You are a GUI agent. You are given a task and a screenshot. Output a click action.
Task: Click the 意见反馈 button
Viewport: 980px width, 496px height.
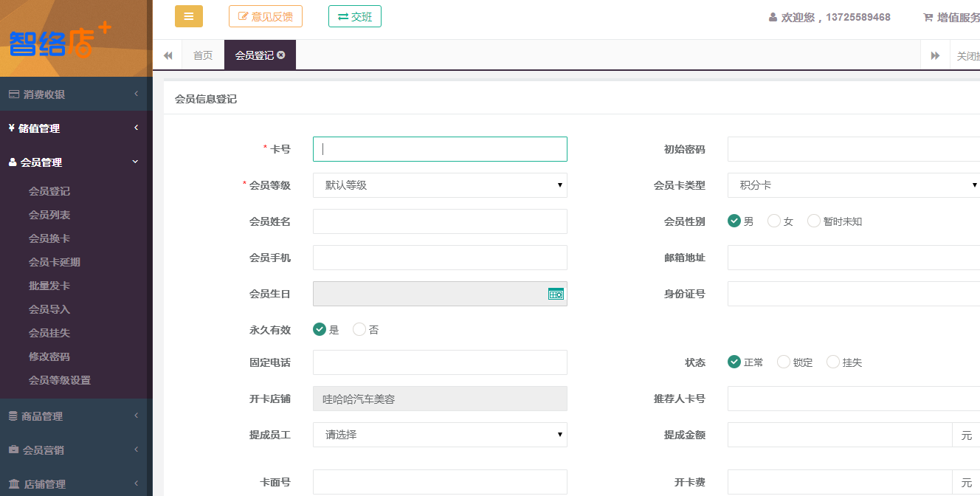click(266, 16)
